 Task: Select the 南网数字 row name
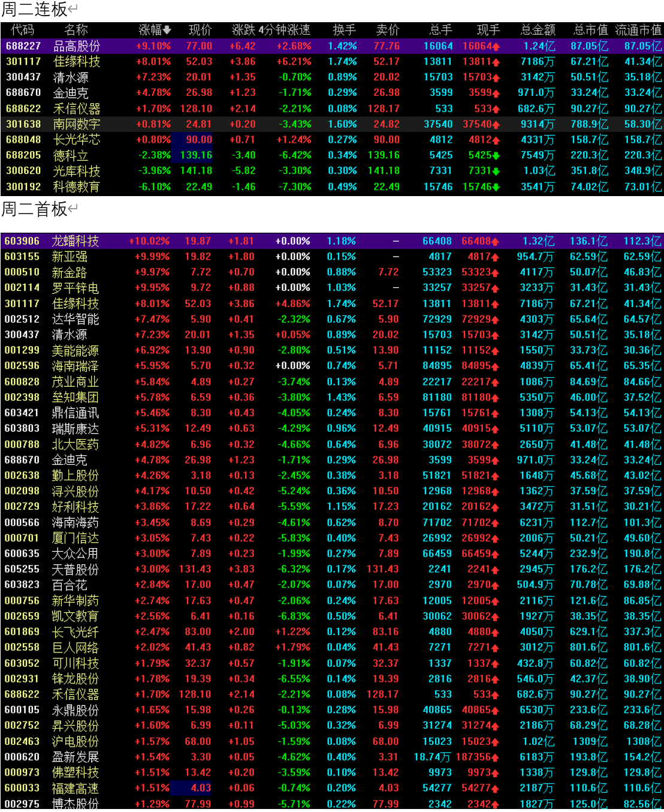[x=77, y=124]
